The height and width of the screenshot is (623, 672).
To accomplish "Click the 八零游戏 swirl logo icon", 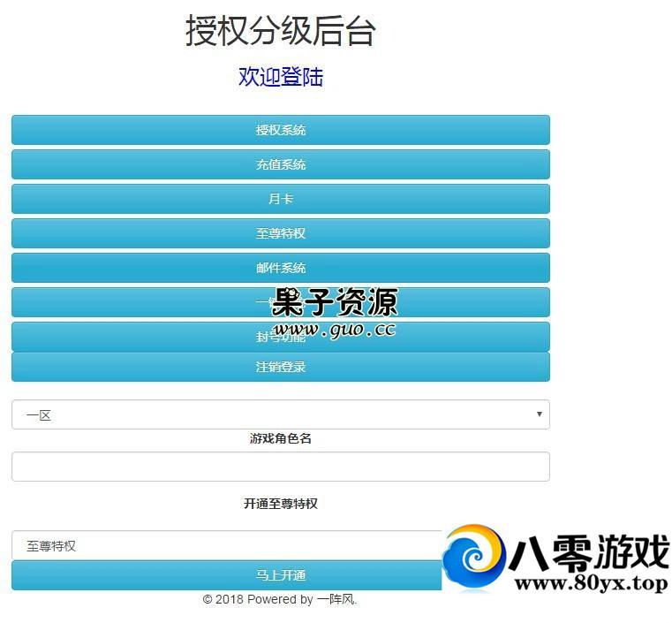I will pyautogui.click(x=473, y=557).
